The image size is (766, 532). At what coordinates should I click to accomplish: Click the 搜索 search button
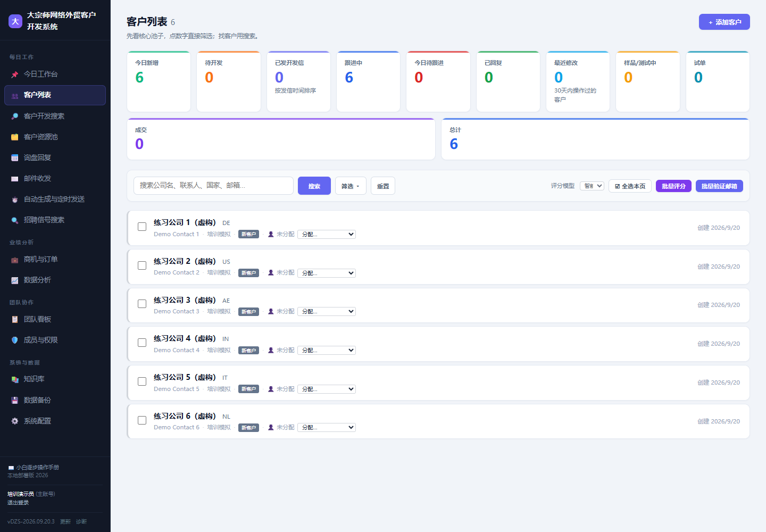point(314,186)
